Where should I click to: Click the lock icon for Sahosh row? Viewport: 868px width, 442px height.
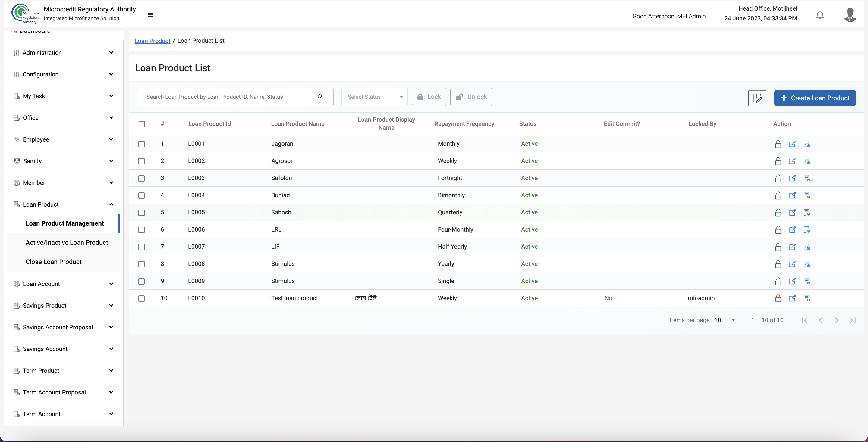click(x=778, y=212)
